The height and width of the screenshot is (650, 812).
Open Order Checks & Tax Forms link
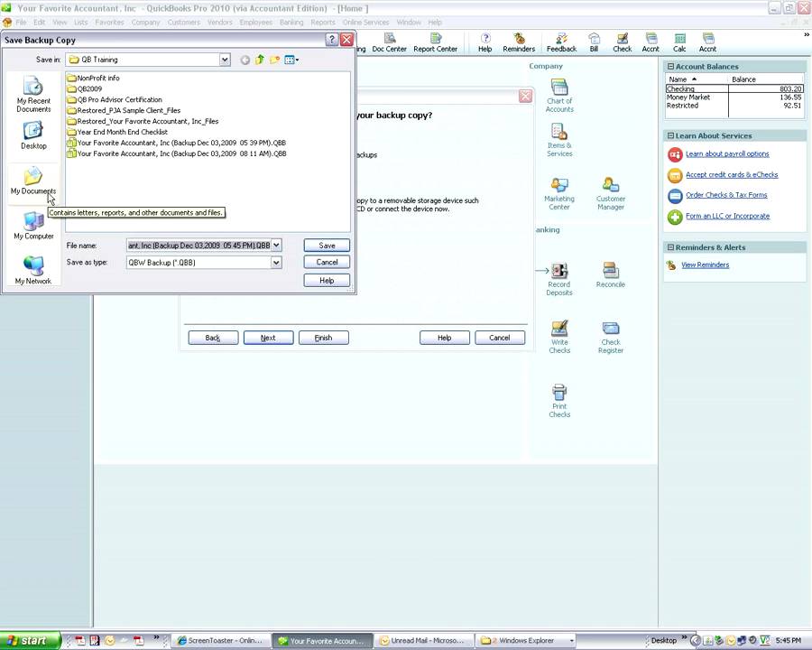[x=726, y=195]
